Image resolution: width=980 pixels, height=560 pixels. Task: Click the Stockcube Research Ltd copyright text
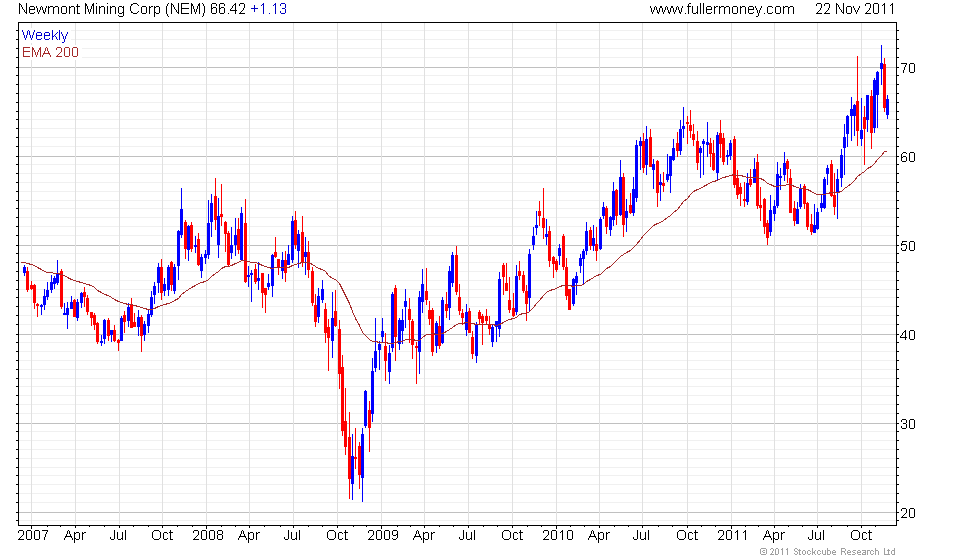(828, 552)
